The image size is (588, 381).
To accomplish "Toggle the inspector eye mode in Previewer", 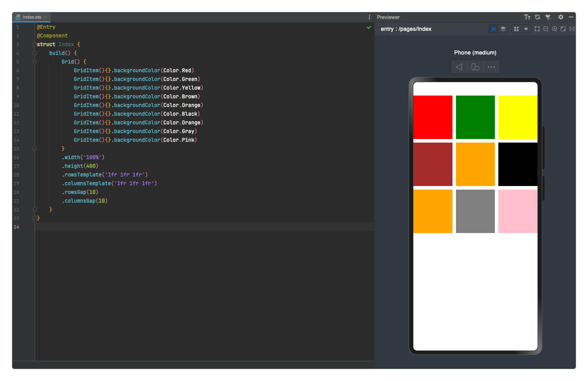I will (494, 29).
